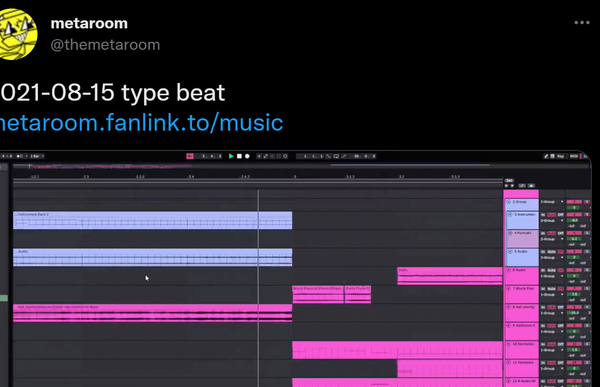Click the Key map mode button
Screen dimensions: 600x387
point(561,156)
